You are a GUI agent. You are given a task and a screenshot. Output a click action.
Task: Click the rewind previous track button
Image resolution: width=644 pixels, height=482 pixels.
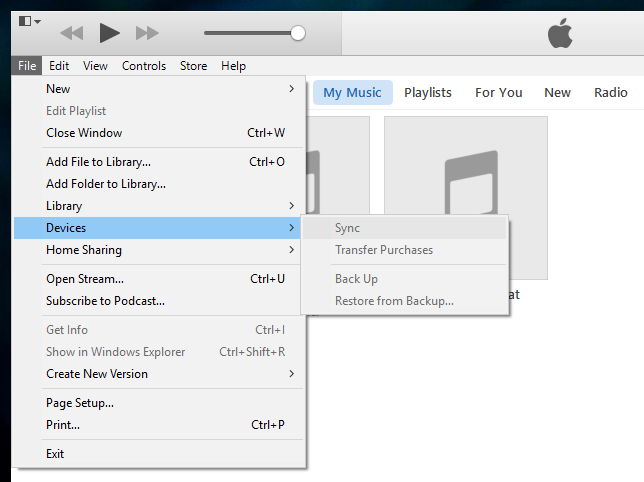pyautogui.click(x=72, y=33)
